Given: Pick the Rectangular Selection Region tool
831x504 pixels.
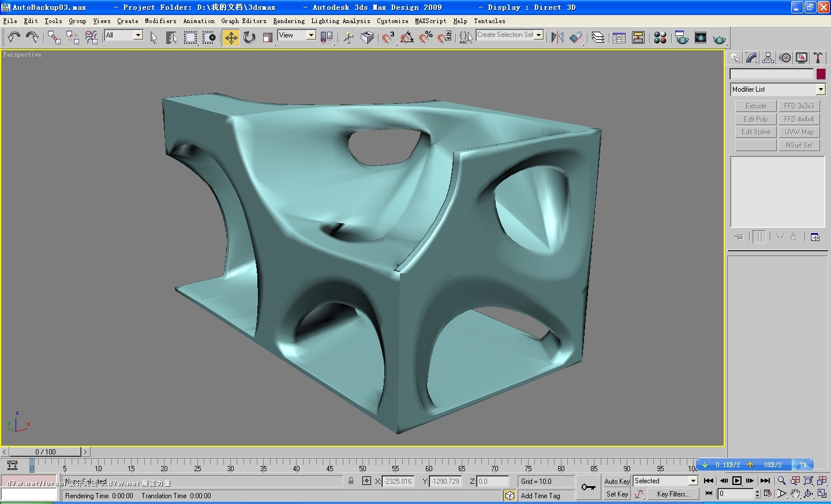Looking at the screenshot, I should (190, 37).
